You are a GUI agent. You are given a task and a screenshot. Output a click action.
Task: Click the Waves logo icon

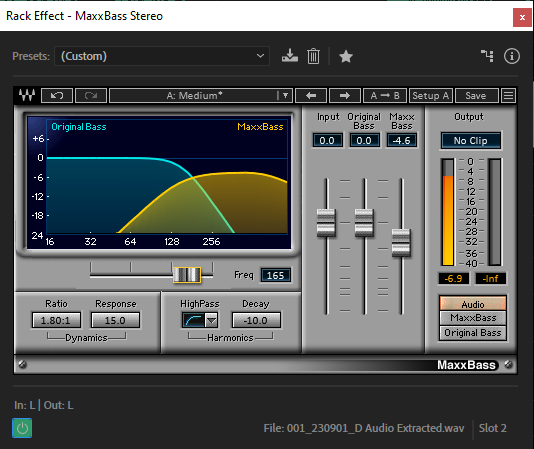pyautogui.click(x=27, y=95)
